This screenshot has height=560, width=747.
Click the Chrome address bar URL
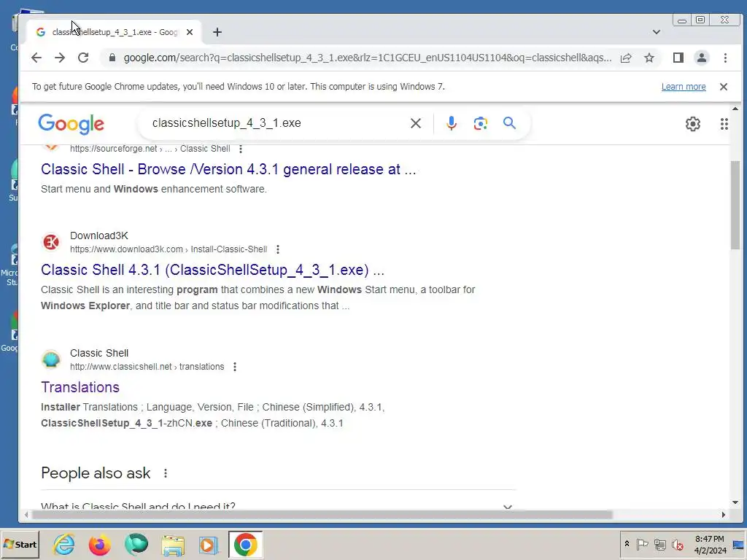pyautogui.click(x=368, y=58)
